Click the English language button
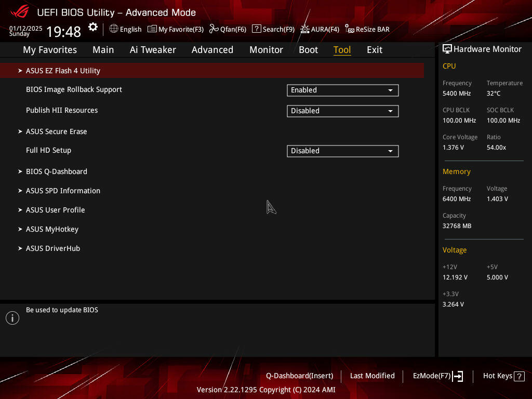The image size is (532, 399). tap(130, 30)
